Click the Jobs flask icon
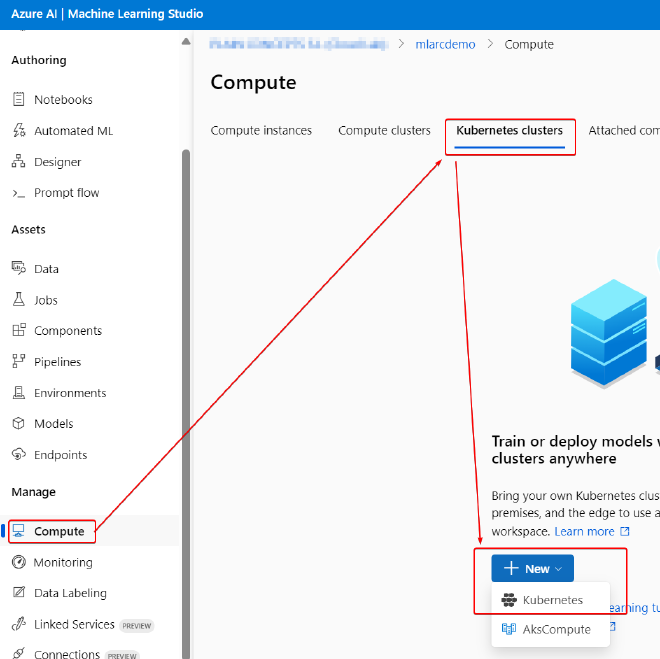The height and width of the screenshot is (659, 660). click(19, 299)
